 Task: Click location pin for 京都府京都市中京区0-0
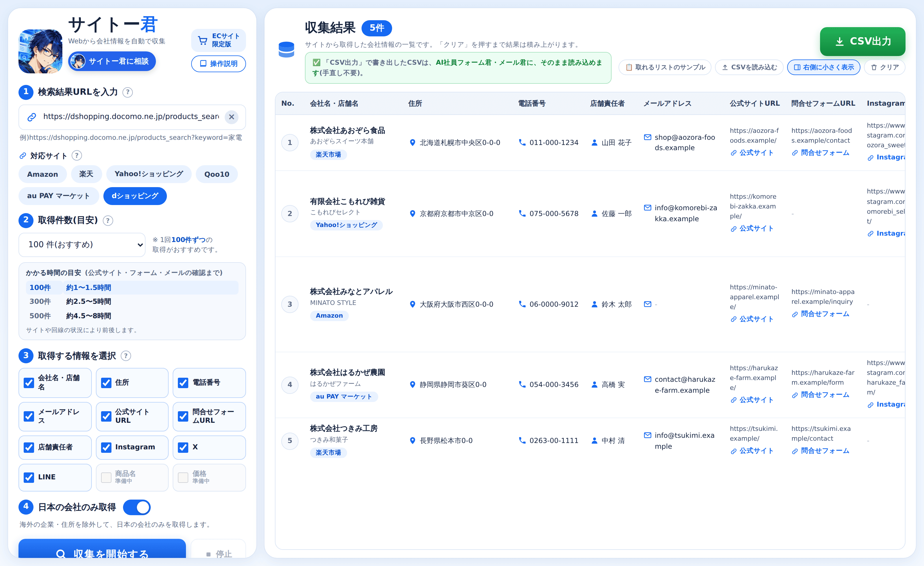click(x=413, y=213)
